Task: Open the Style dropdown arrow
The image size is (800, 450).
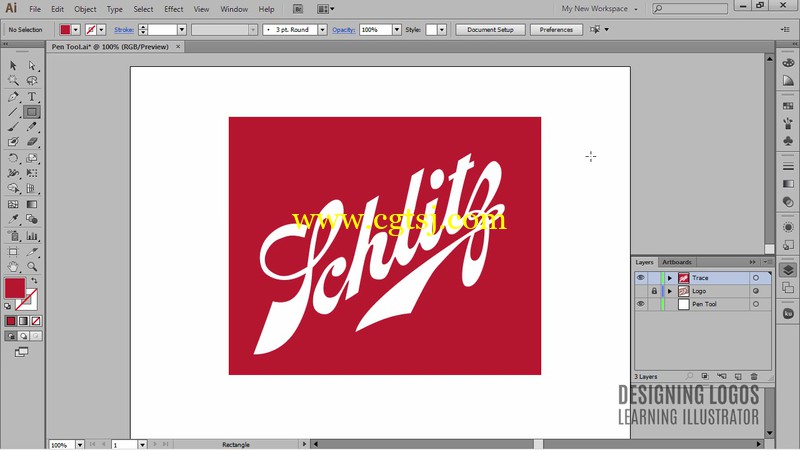Action: pyautogui.click(x=442, y=30)
